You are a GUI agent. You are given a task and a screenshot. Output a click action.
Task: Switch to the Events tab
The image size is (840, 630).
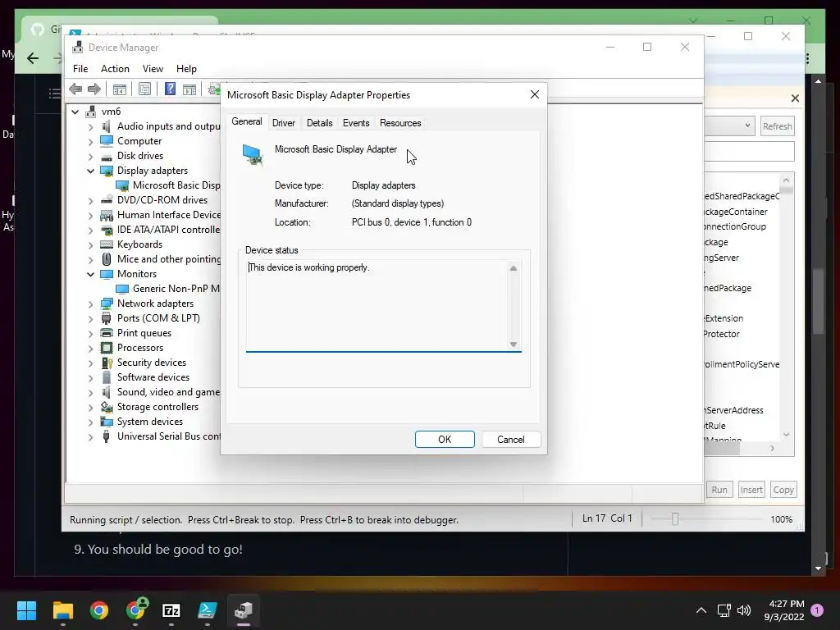[x=356, y=123]
